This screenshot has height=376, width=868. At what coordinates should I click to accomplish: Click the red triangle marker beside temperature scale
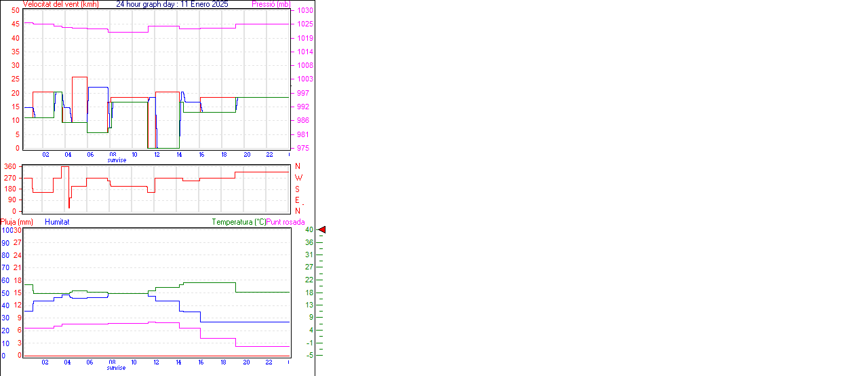(322, 230)
